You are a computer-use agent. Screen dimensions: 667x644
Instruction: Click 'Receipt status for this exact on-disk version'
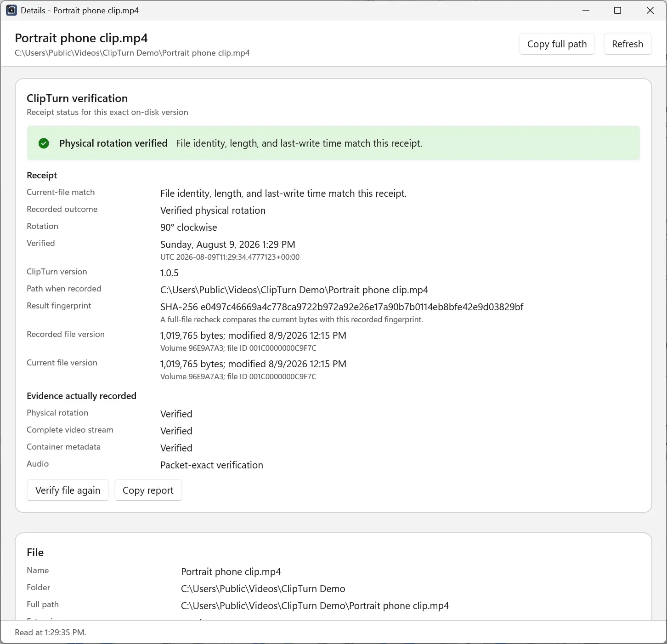click(107, 112)
